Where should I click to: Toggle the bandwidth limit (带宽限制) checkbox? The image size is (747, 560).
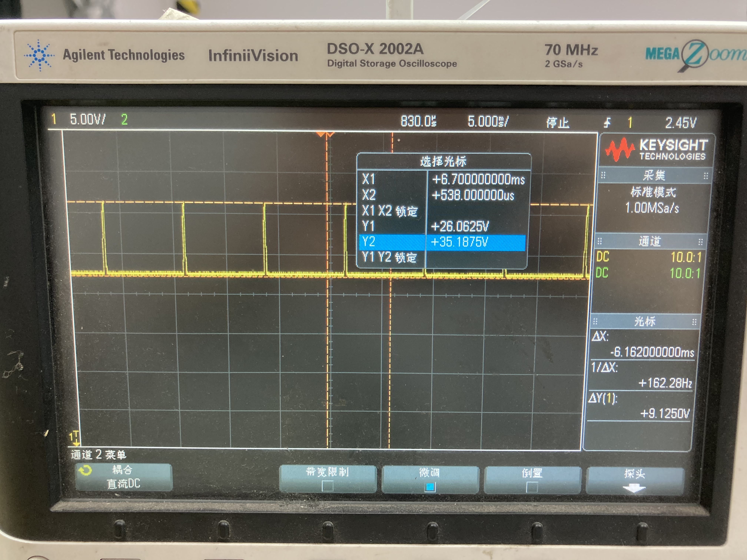click(x=327, y=486)
